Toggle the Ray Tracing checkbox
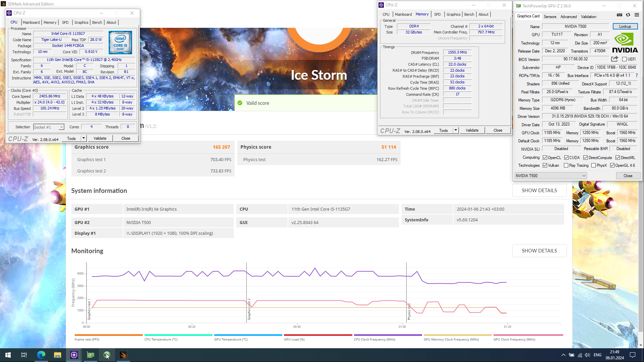This screenshot has width=644, height=362. click(566, 165)
